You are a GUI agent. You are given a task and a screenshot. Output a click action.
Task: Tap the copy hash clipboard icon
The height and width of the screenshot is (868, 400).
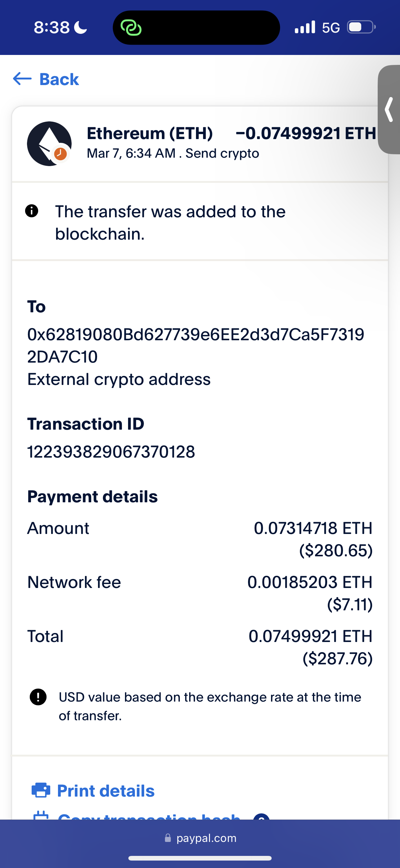pyautogui.click(x=41, y=816)
